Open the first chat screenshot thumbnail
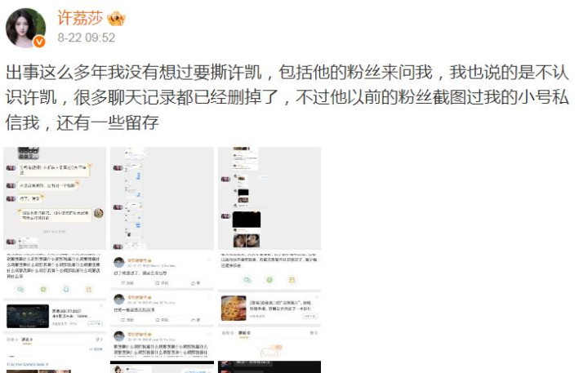The height and width of the screenshot is (373, 588). pyautogui.click(x=55, y=198)
